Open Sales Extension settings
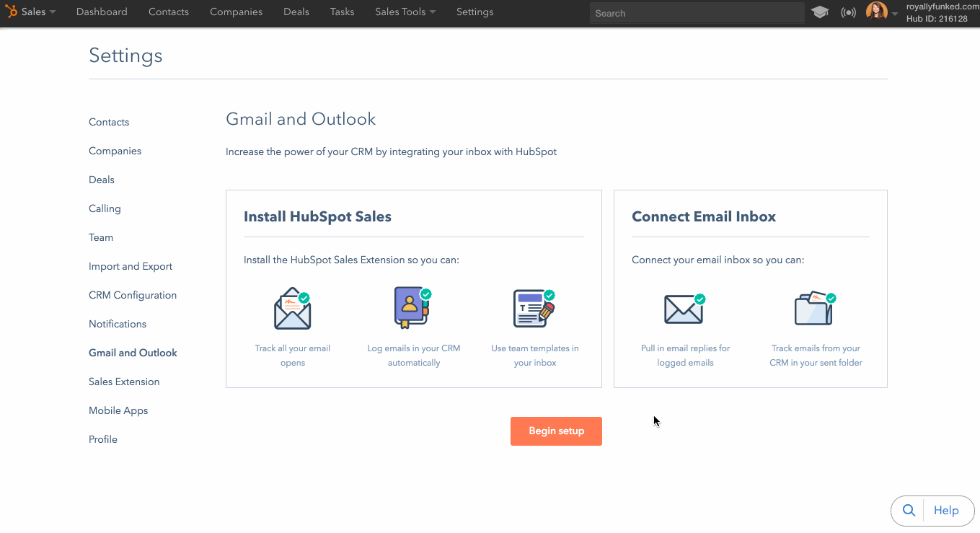 tap(124, 382)
